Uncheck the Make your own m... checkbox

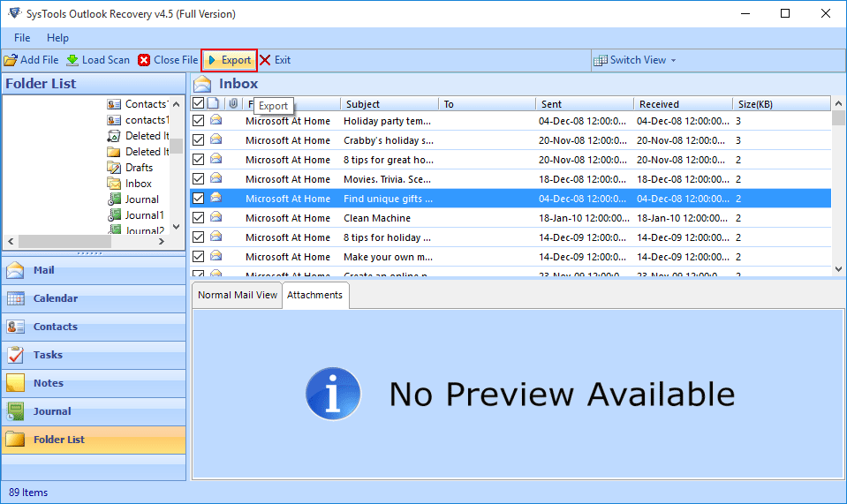pos(198,256)
